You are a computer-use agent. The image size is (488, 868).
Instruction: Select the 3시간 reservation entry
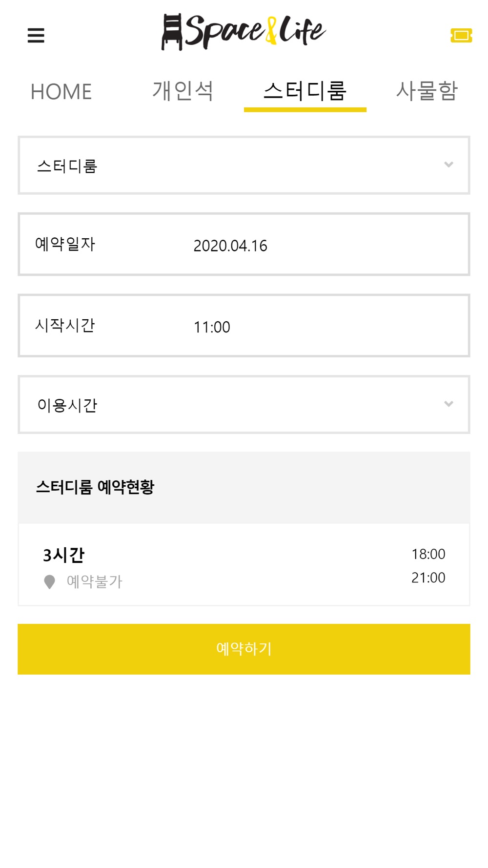tap(244, 565)
